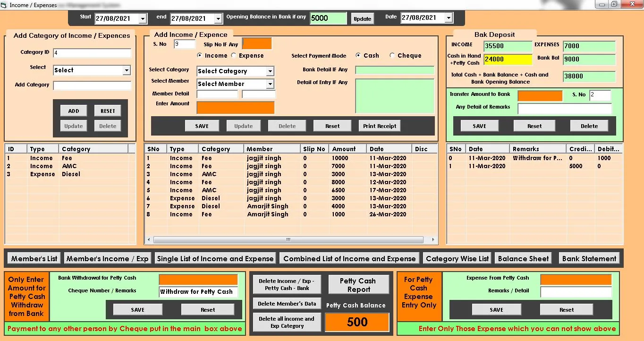Click the Expense From Petty Cash field
Image resolution: width=644 pixels, height=341 pixels.
tap(576, 280)
